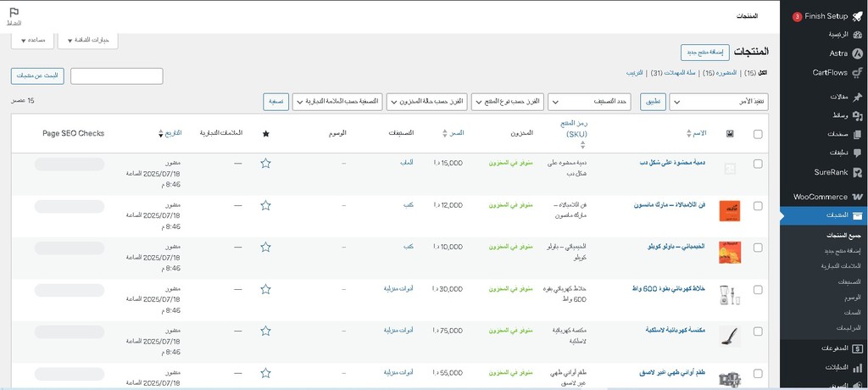Screen dimensions: 868x390
Task: Open المراجعات in the sidebar submenu
Action: [849, 328]
